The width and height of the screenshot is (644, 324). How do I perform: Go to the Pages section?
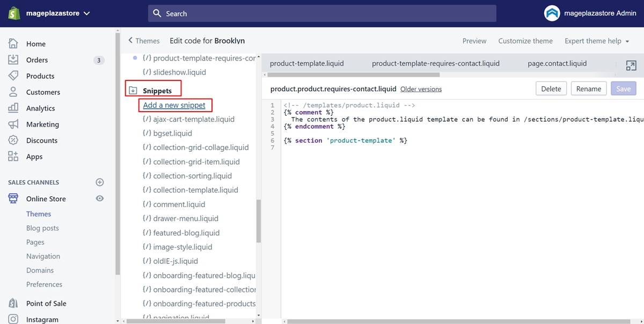(35, 242)
